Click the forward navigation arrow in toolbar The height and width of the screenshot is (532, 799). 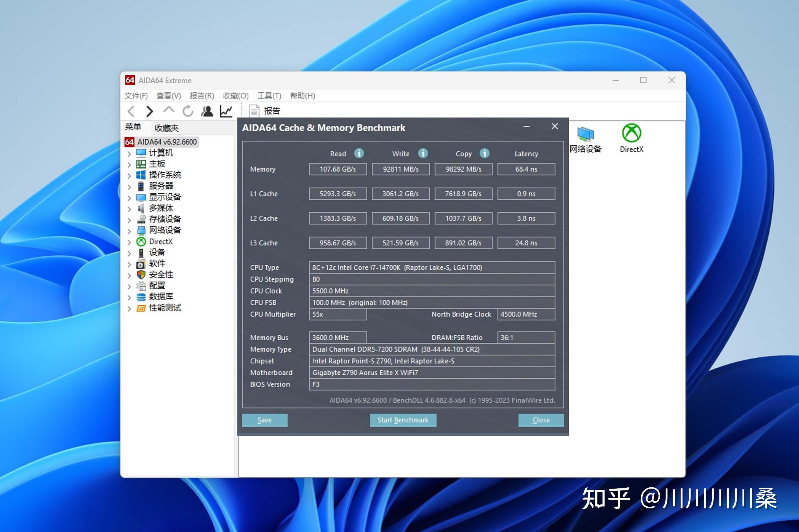pyautogui.click(x=149, y=111)
